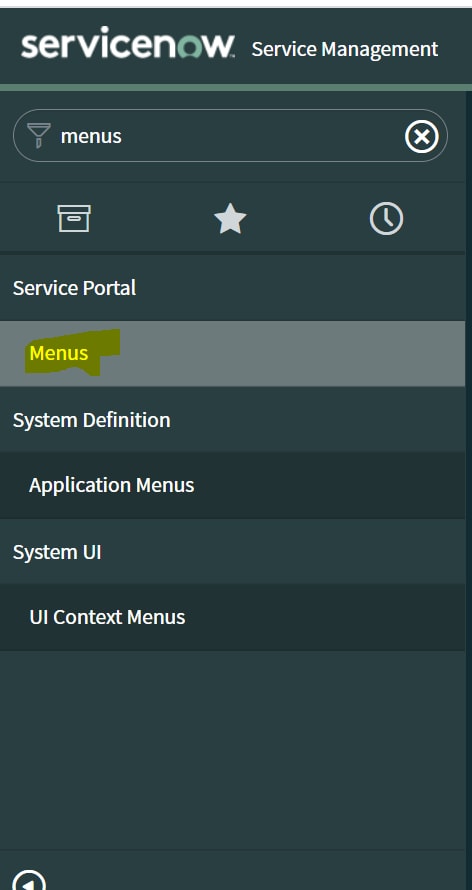Open History via the clock icon
Viewport: 472px width, 890px height.
(386, 219)
